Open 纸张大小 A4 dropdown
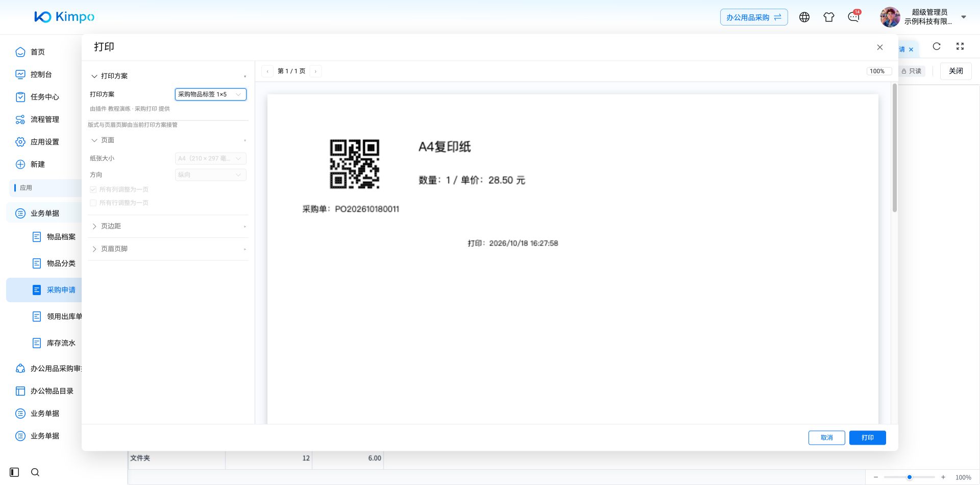This screenshot has width=980, height=485. point(211,159)
